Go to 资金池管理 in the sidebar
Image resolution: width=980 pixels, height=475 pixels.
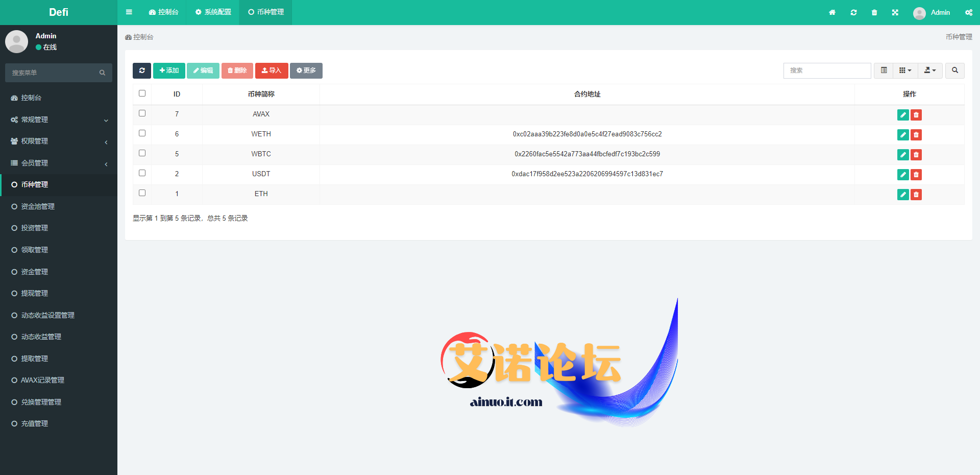click(x=38, y=206)
